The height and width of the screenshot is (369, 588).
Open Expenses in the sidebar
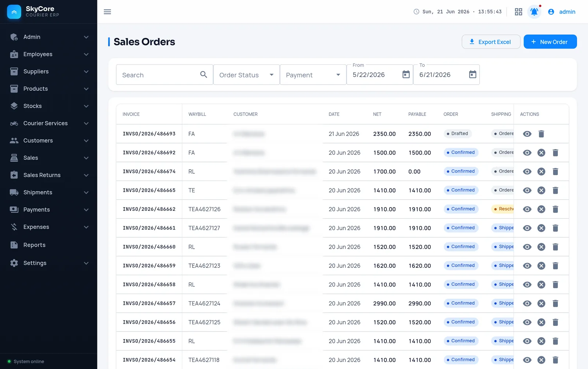pyautogui.click(x=49, y=227)
